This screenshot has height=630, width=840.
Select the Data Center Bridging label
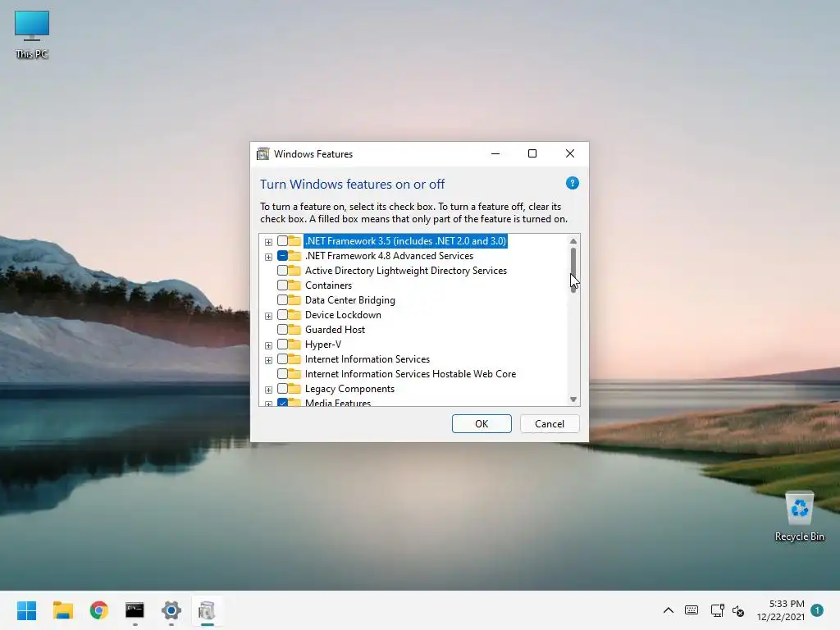click(x=349, y=300)
